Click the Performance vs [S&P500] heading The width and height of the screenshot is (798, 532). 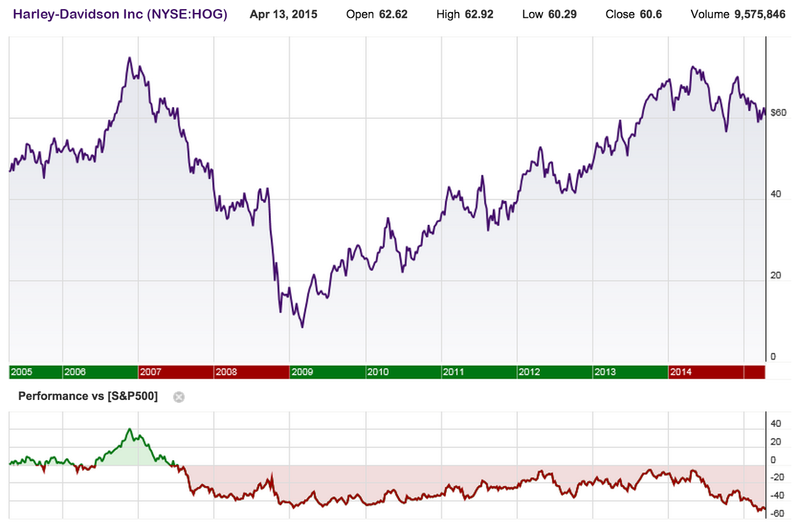click(x=88, y=396)
